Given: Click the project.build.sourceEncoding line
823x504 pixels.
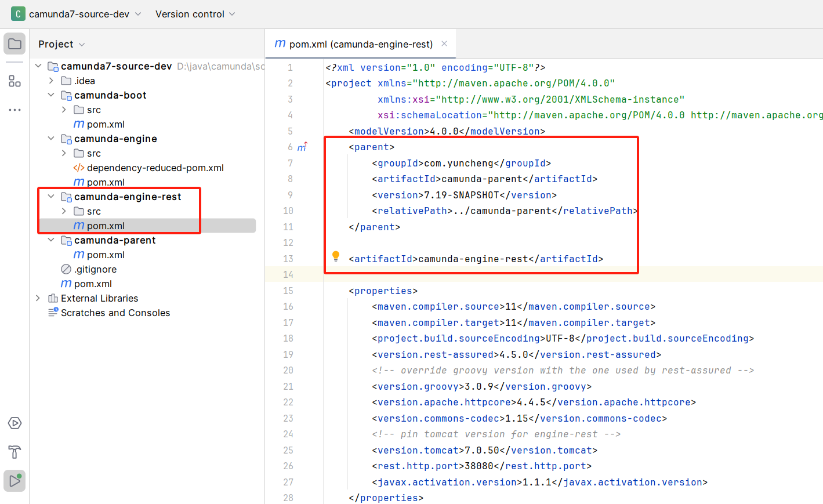Looking at the screenshot, I should pos(563,338).
